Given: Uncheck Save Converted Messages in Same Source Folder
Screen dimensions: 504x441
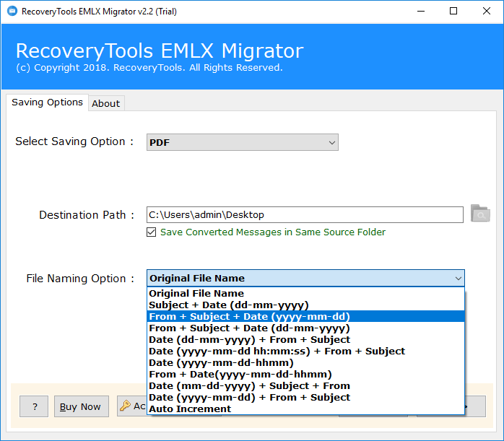Looking at the screenshot, I should click(152, 232).
